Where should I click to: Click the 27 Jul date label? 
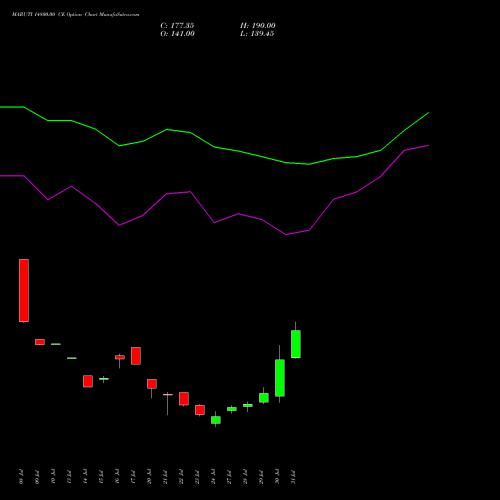pyautogui.click(x=229, y=477)
